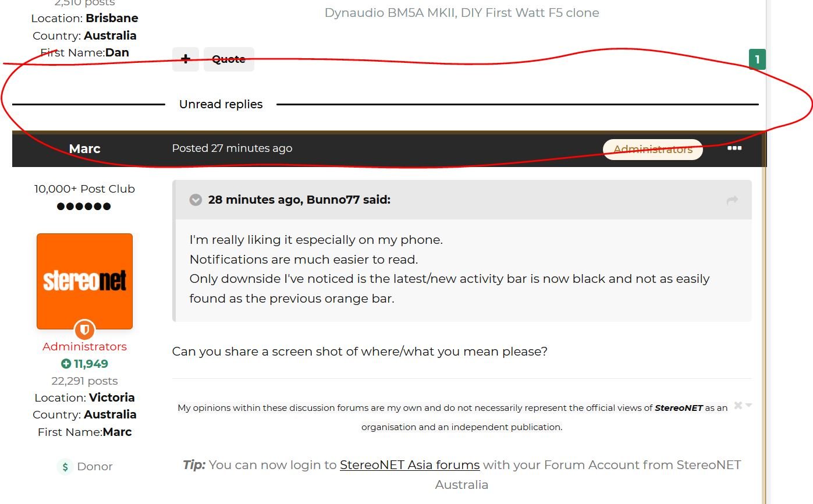Open Marc's profile from post header
813x504 pixels.
(85, 149)
